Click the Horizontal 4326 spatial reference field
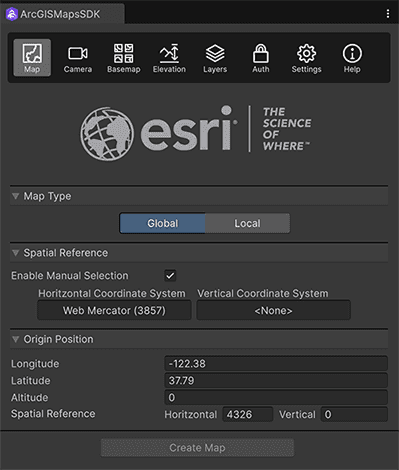Image resolution: width=399 pixels, height=470 pixels. pos(248,414)
